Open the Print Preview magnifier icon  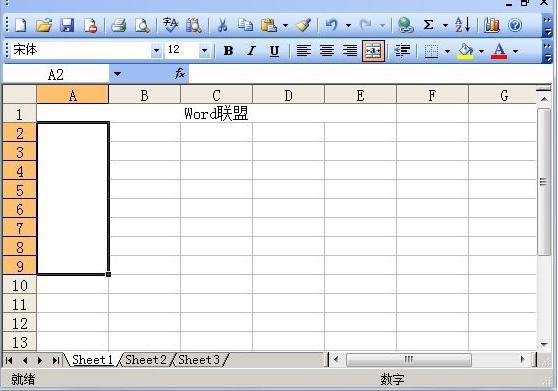142,26
